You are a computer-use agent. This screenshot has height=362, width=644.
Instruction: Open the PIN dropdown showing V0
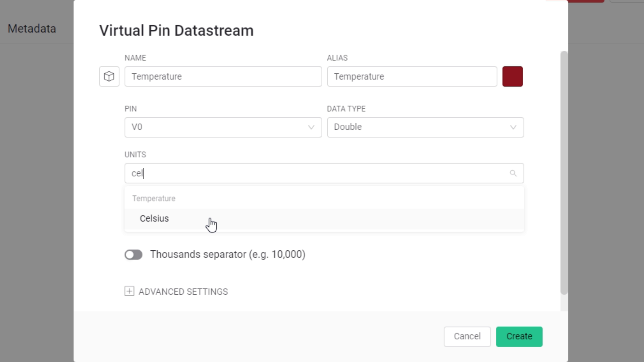[218, 127]
